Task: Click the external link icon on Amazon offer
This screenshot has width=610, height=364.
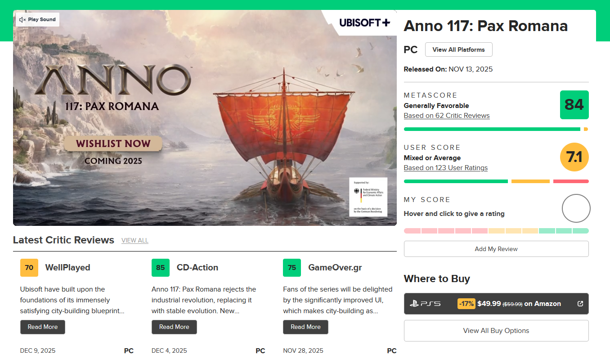Action: point(580,304)
